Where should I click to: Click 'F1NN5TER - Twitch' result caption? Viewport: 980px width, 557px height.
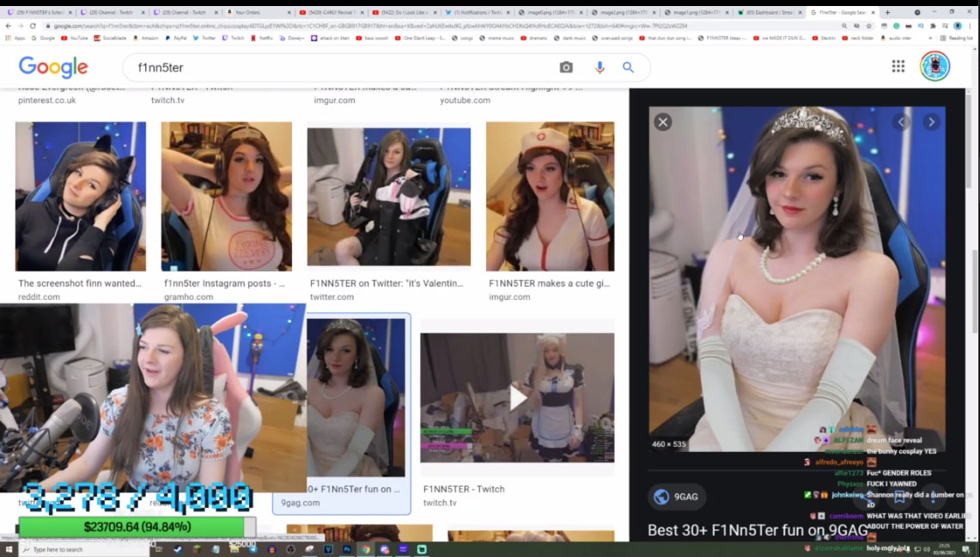coord(464,489)
